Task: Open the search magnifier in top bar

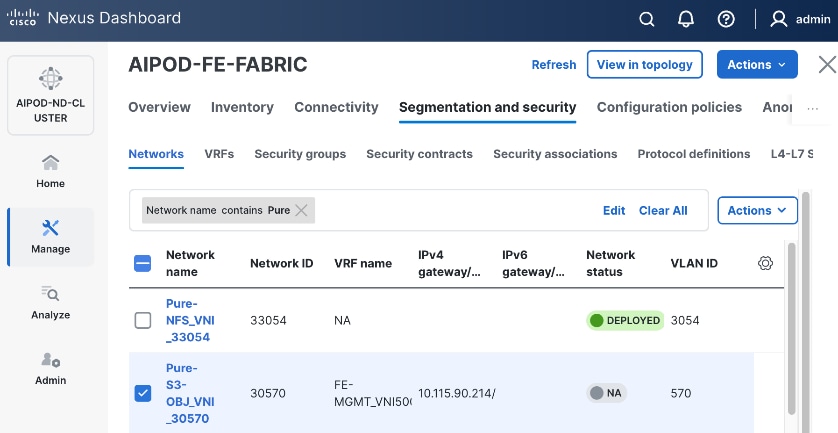Action: coord(647,19)
